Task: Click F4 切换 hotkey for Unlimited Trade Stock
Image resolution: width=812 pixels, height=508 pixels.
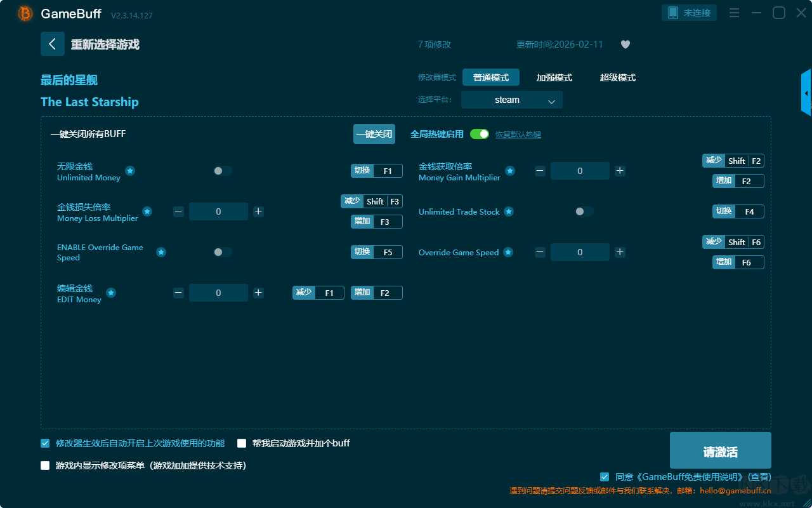Action: coord(738,211)
